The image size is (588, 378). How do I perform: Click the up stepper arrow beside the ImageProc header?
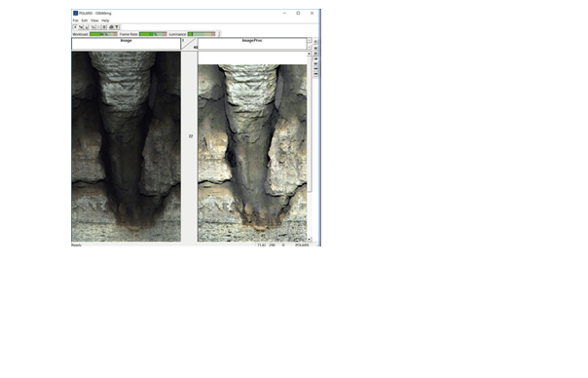coord(310,40)
